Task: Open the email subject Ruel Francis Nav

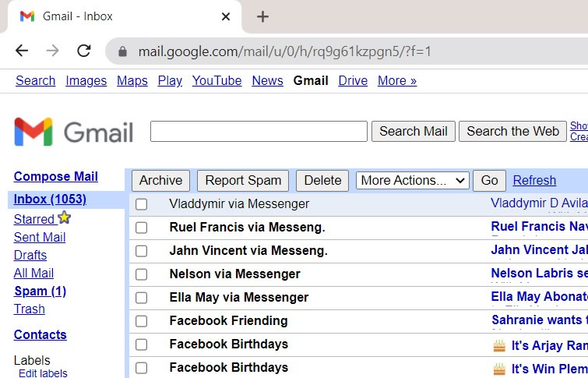Action: pos(539,226)
